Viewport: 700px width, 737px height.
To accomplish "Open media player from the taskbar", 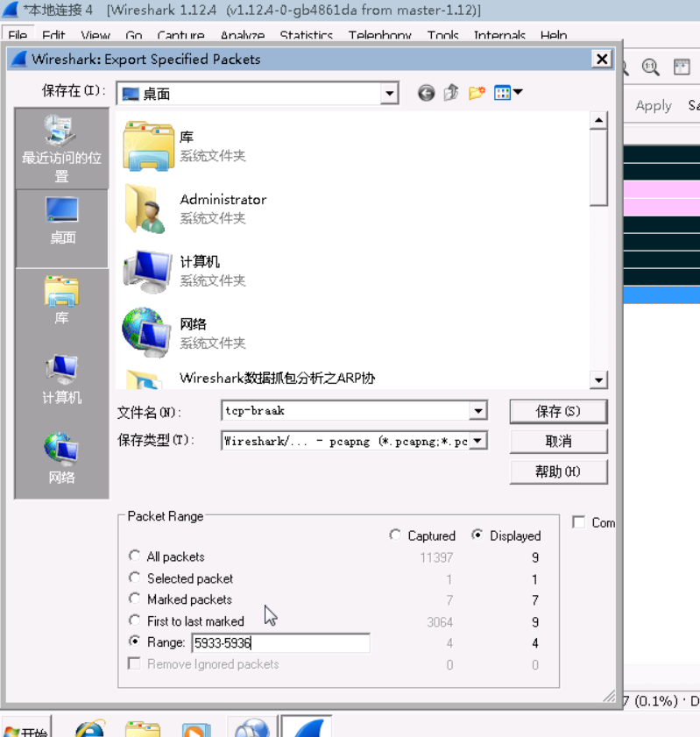I will [x=196, y=728].
